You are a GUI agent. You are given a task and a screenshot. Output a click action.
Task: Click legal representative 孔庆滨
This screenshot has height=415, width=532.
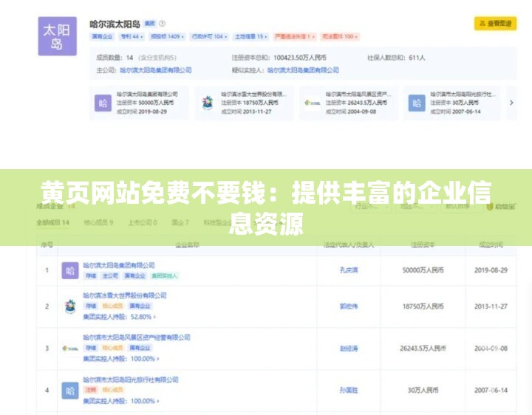(x=349, y=270)
